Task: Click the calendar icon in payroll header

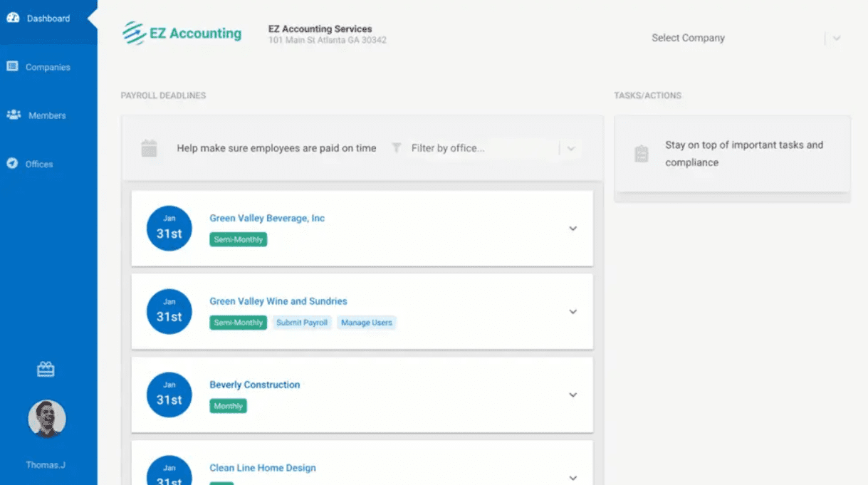Action: tap(149, 148)
